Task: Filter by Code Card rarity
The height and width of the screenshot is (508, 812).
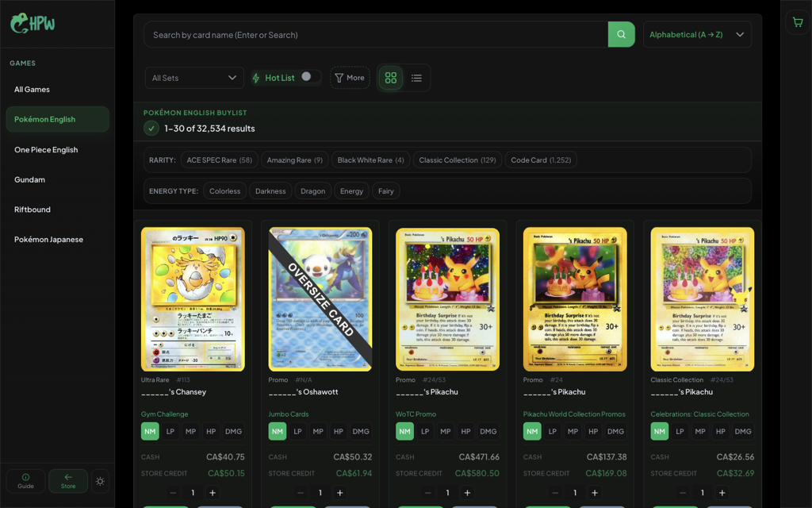Action: pos(541,160)
